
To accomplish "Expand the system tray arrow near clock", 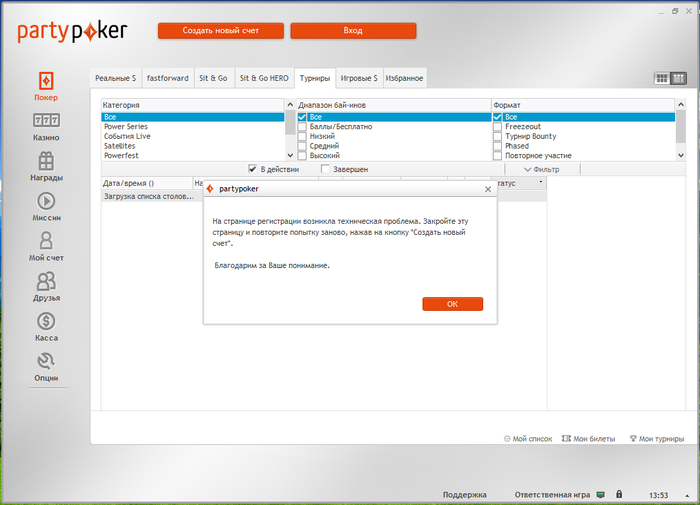I will pyautogui.click(x=687, y=495).
